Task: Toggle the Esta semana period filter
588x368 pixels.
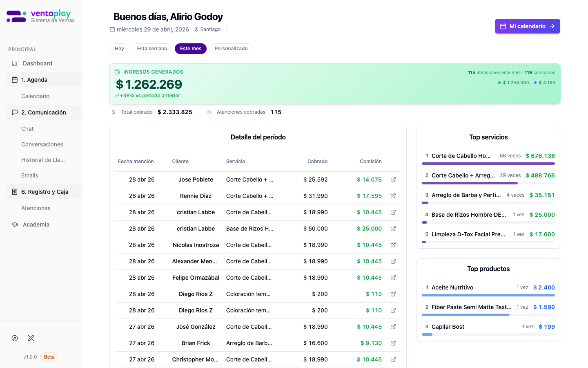Action: [x=151, y=48]
